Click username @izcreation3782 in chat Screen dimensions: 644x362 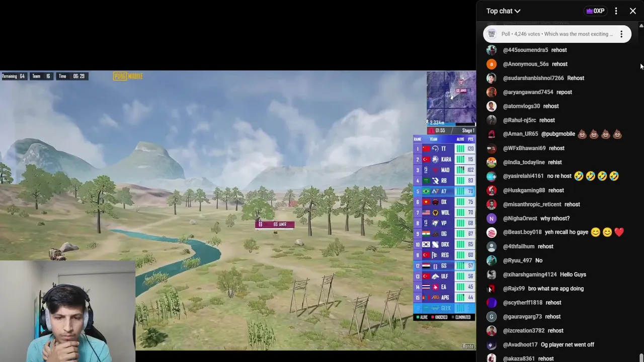coord(524,330)
